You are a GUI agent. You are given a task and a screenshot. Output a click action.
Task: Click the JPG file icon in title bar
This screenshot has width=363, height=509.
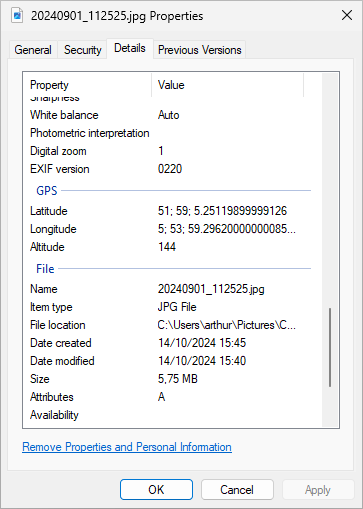pos(17,15)
